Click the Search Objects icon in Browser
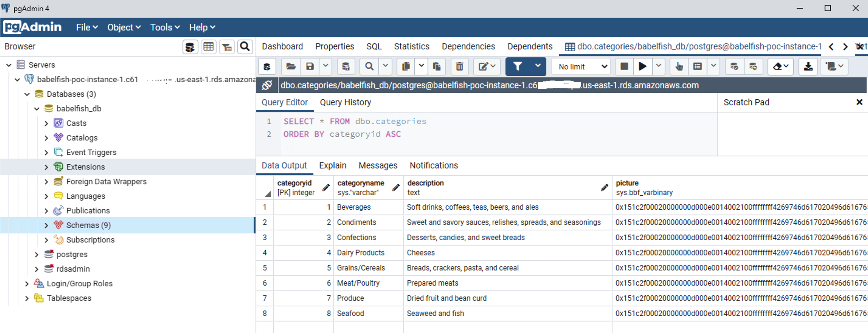The width and height of the screenshot is (868, 333). [245, 47]
